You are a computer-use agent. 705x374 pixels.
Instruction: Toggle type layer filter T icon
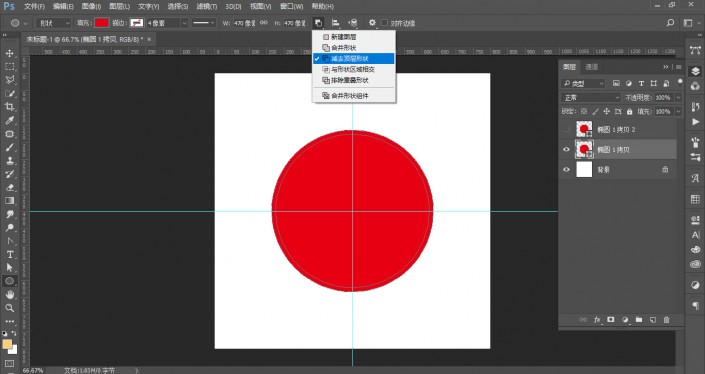point(641,83)
